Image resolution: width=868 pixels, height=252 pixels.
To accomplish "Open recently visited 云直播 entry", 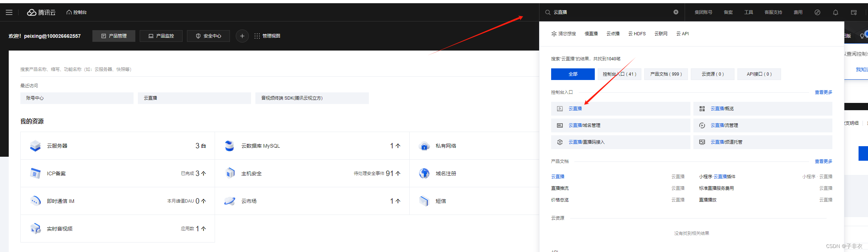I will [x=194, y=98].
